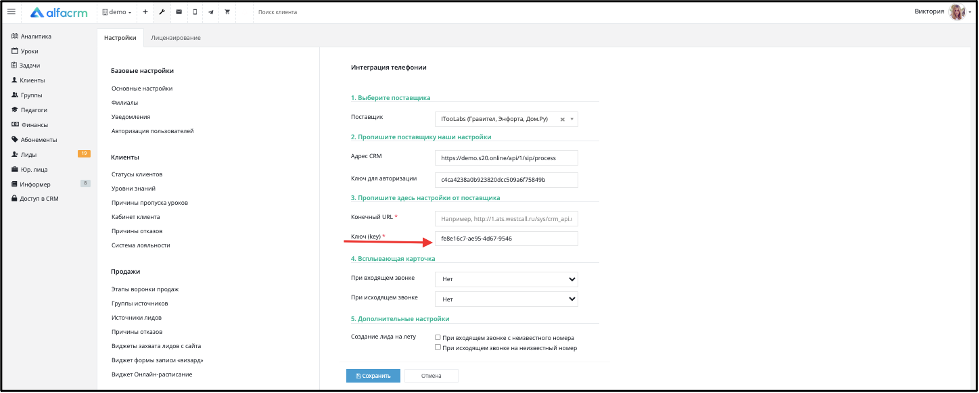This screenshot has height=393, width=979.
Task: Open Кабинет клиента link
Action: 136,217
